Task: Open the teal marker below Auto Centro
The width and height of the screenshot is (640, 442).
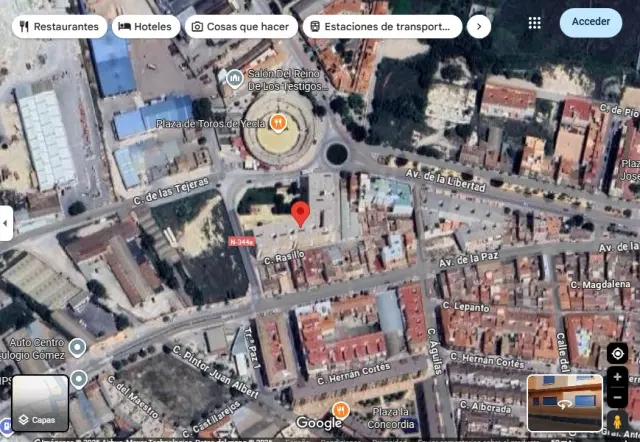Action: click(79, 379)
